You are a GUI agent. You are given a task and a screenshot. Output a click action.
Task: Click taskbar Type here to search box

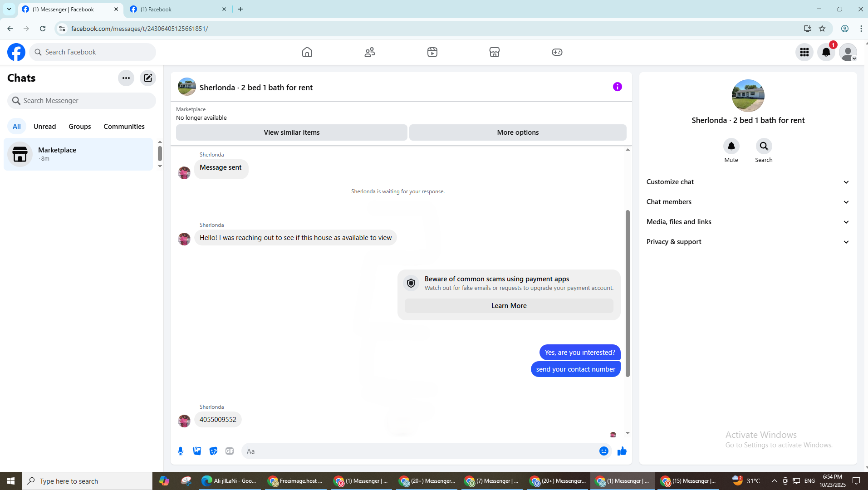[87, 481]
